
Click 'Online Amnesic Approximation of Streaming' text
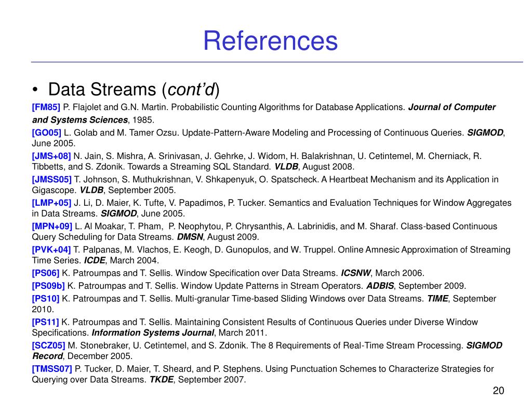(424, 250)
